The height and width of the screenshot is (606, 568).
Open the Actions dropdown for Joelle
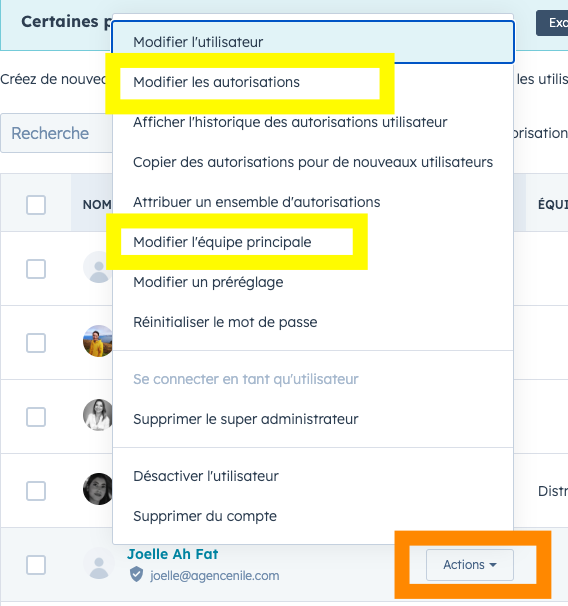coord(470,565)
